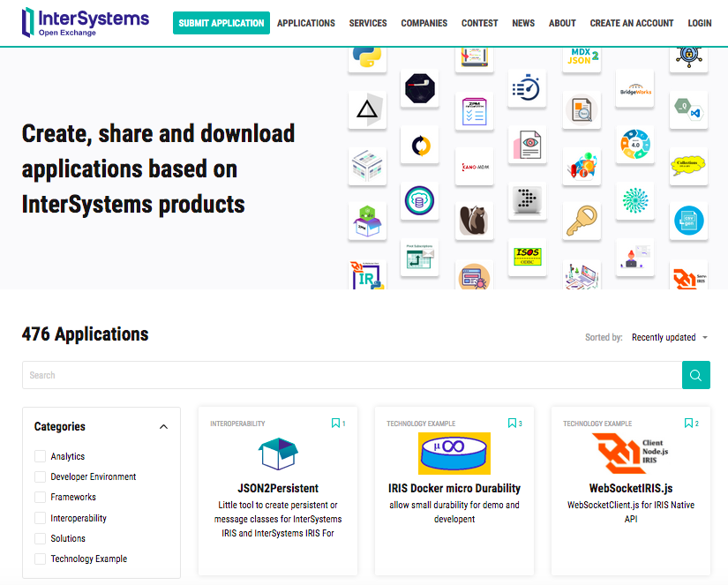Screen dimensions: 728x585
Task: Enable the Analytics category checkbox
Action: (39, 456)
